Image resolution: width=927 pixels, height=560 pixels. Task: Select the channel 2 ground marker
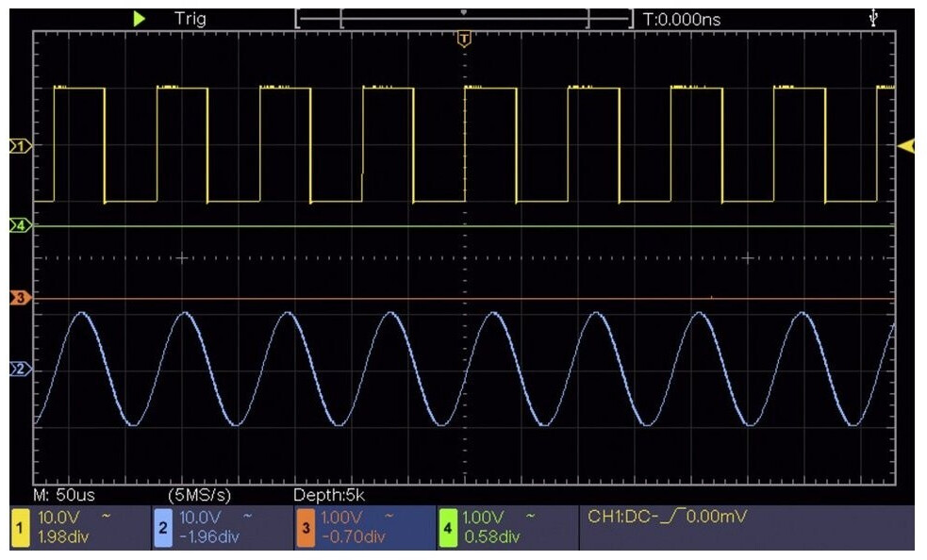[19, 369]
